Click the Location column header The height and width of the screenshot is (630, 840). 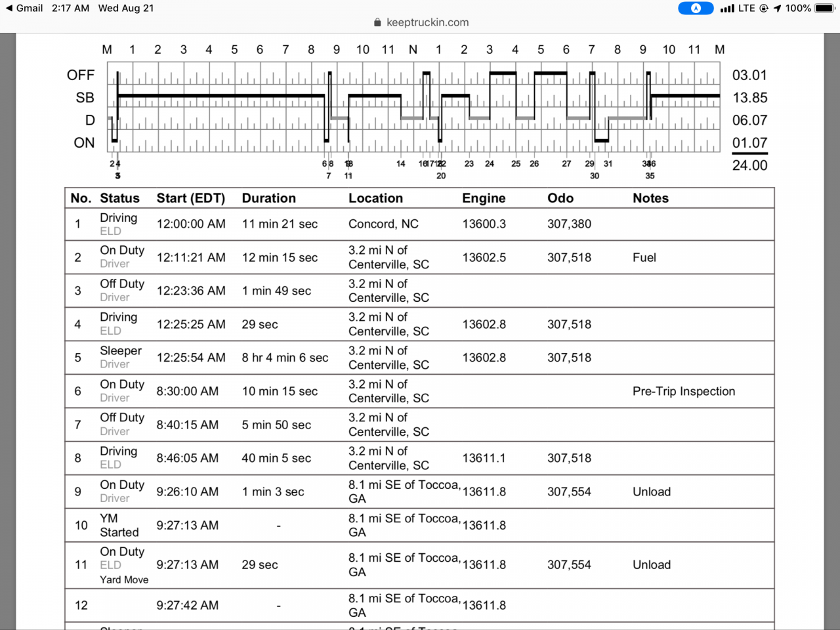click(x=375, y=198)
